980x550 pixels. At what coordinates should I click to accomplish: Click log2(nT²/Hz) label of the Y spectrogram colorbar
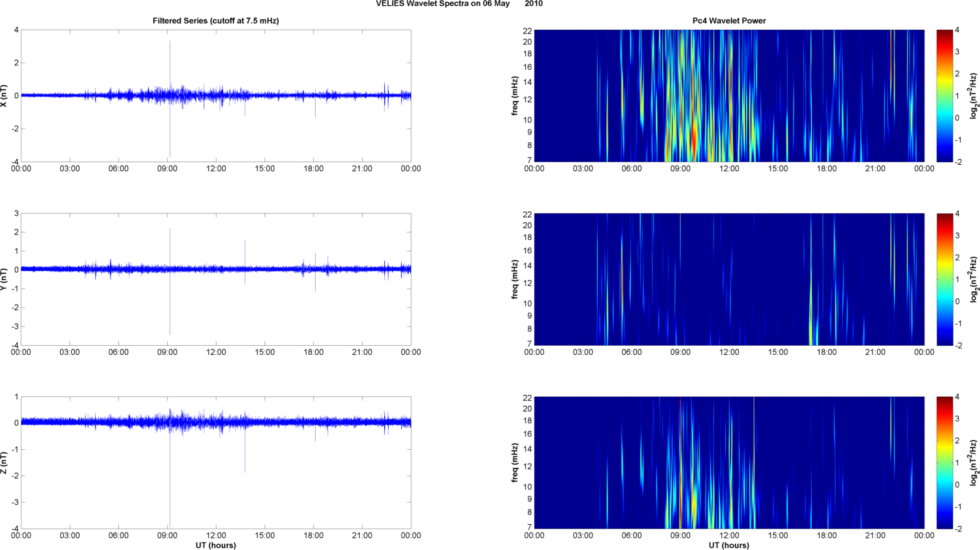click(974, 279)
